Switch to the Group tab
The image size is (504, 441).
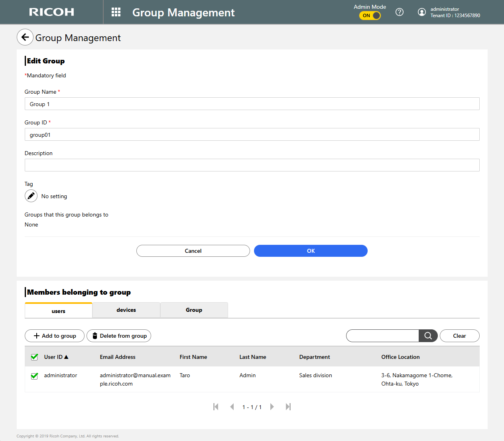pyautogui.click(x=194, y=310)
